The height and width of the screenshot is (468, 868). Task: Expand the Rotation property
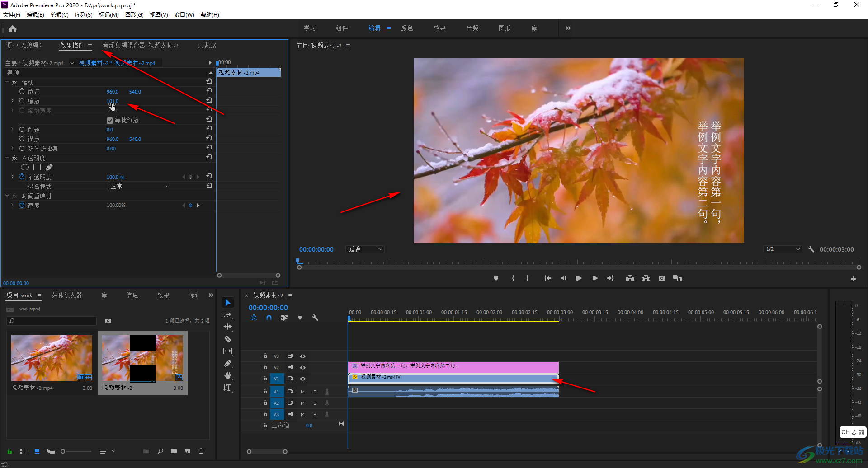(12, 130)
